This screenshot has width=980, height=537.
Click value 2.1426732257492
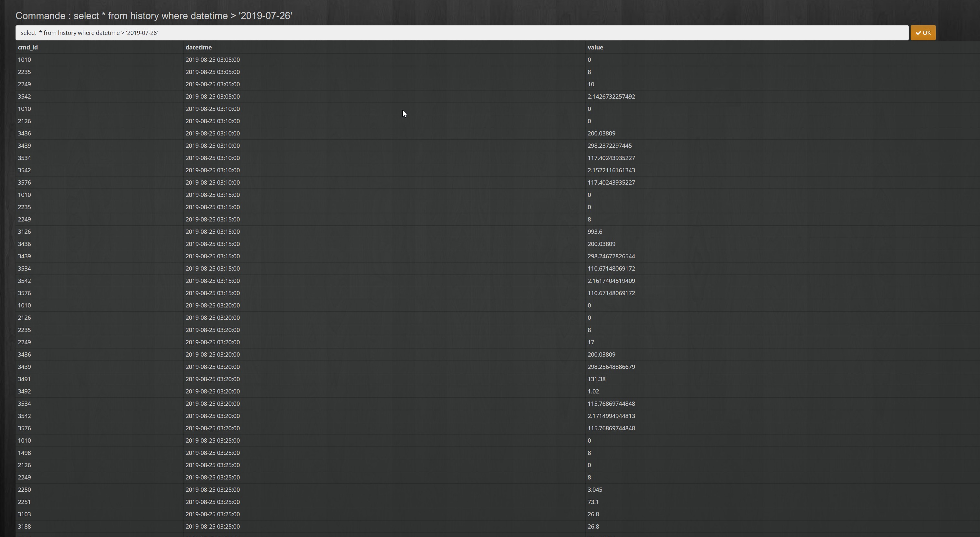tap(611, 97)
